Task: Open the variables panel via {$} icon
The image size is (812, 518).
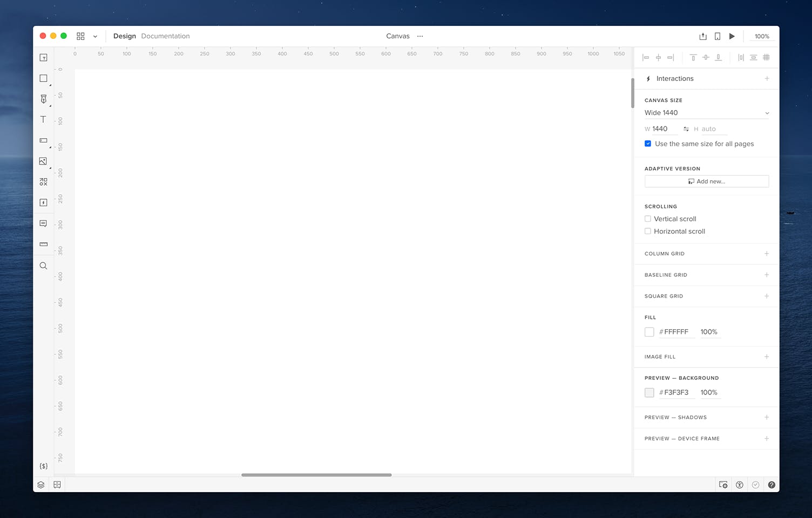Action: pos(43,465)
